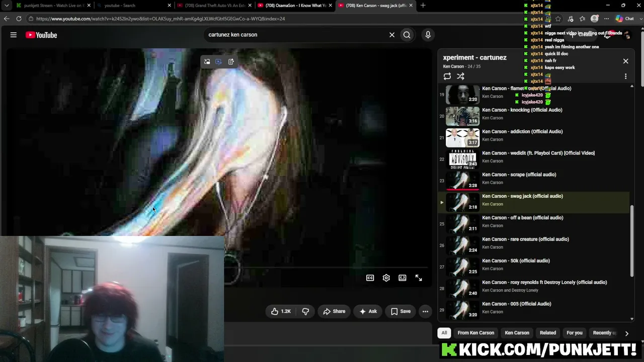644x362 pixels.
Task: Open the '50k (official audio)' thumbnail
Action: (x=463, y=267)
